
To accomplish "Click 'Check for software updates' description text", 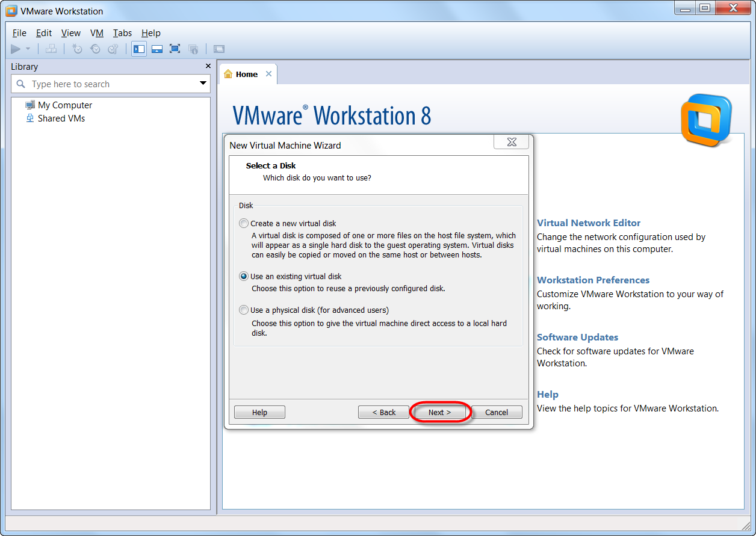I will [x=615, y=357].
